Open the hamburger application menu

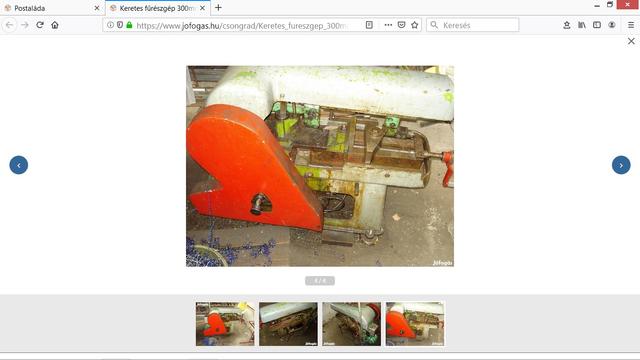tap(631, 25)
